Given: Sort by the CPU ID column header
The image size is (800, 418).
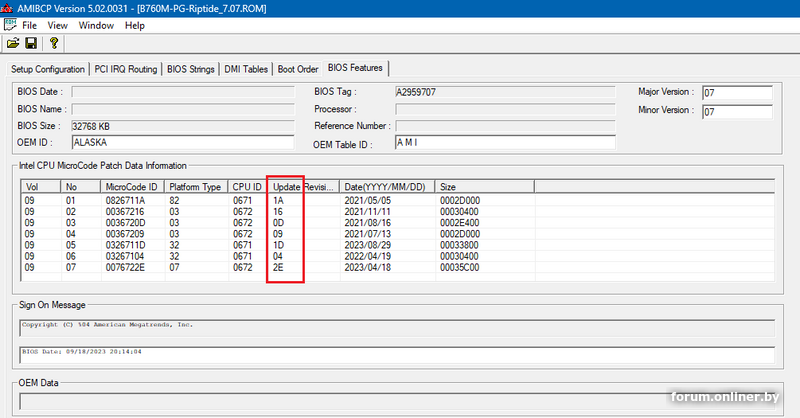Looking at the screenshot, I should [x=247, y=187].
